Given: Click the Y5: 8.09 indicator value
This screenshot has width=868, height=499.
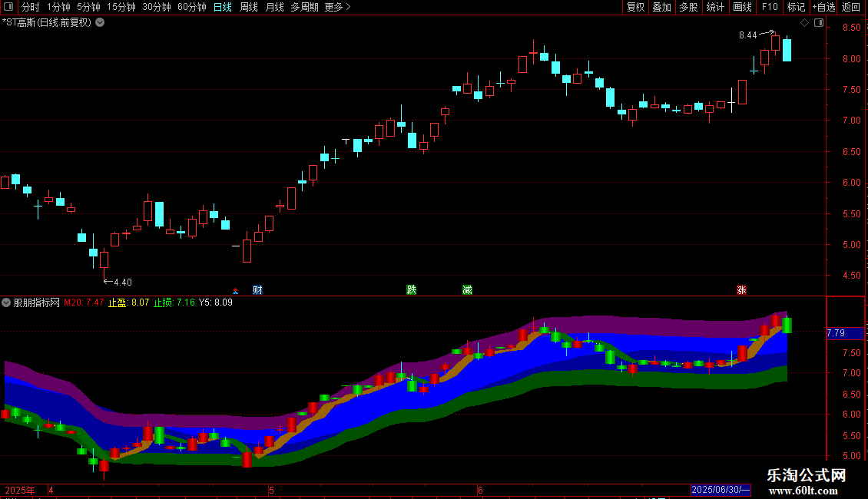Looking at the screenshot, I should (x=216, y=302).
